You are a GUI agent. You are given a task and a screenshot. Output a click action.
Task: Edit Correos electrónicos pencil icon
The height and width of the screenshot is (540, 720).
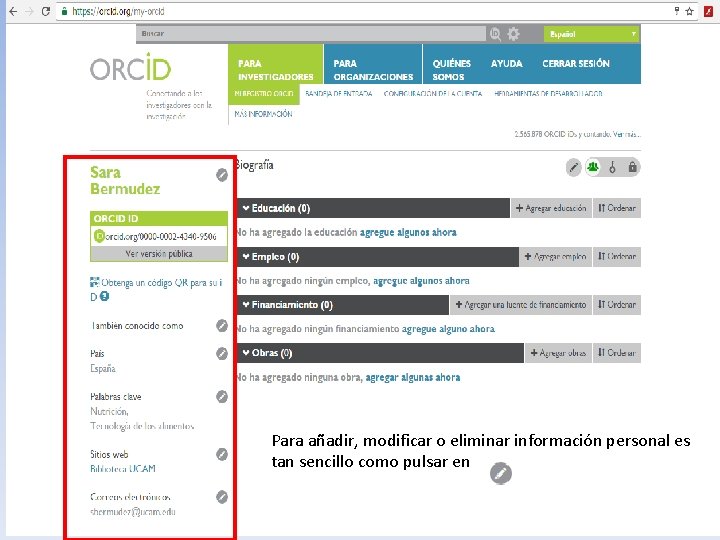coord(222,497)
